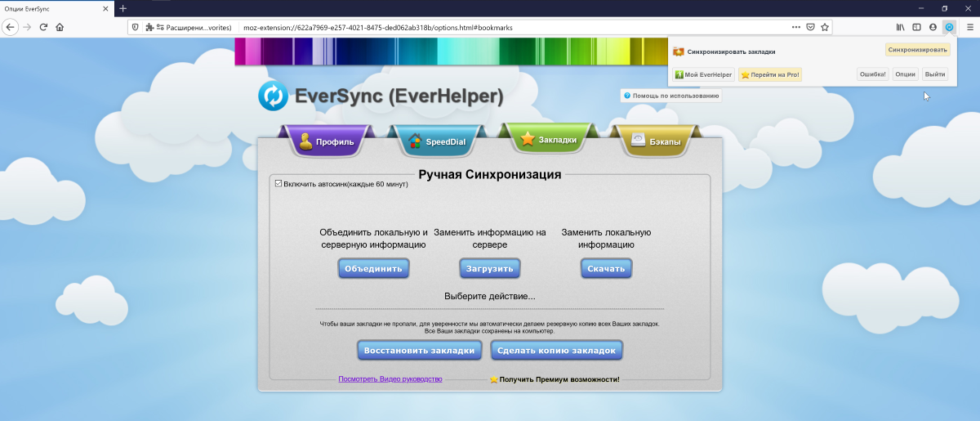Open a new browser tab
This screenshot has width=980, height=421.
pos(123,8)
